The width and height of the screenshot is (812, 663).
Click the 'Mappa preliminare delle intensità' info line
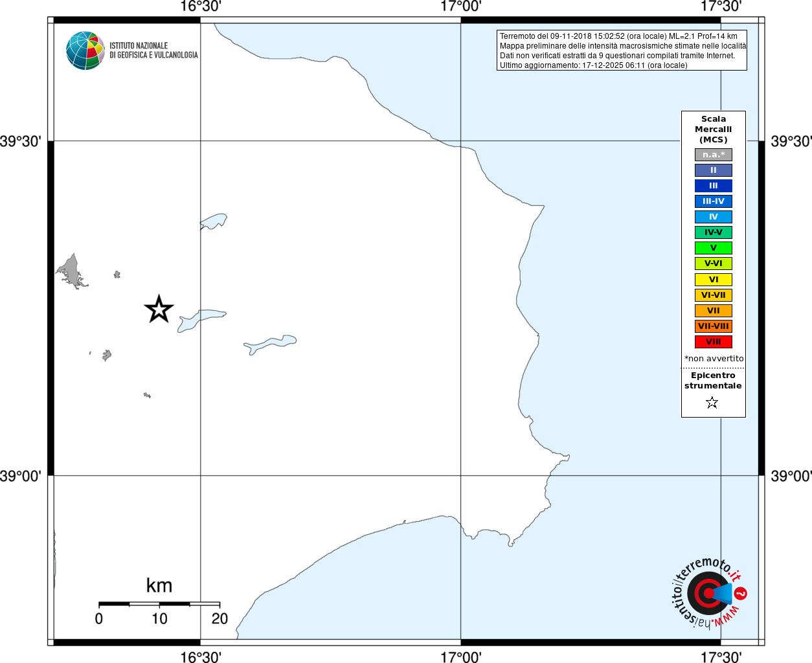[x=622, y=46]
